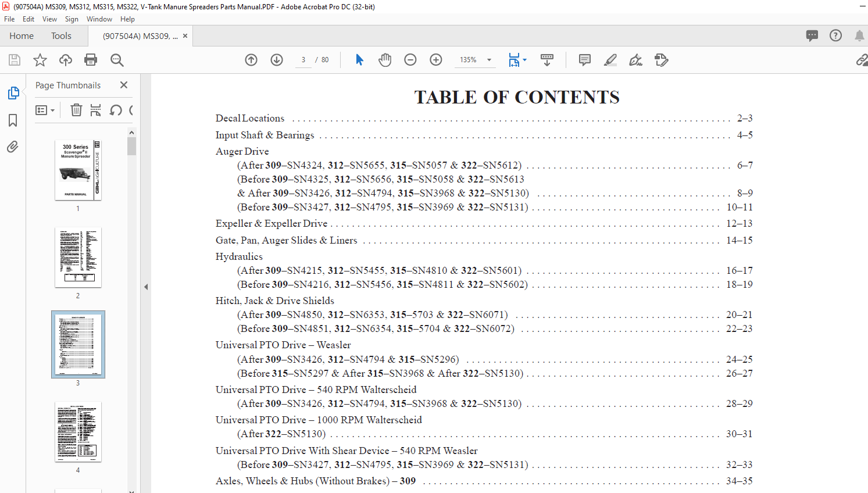Switch to the Tools tab
Viewport: 868px width, 493px height.
[x=61, y=36]
